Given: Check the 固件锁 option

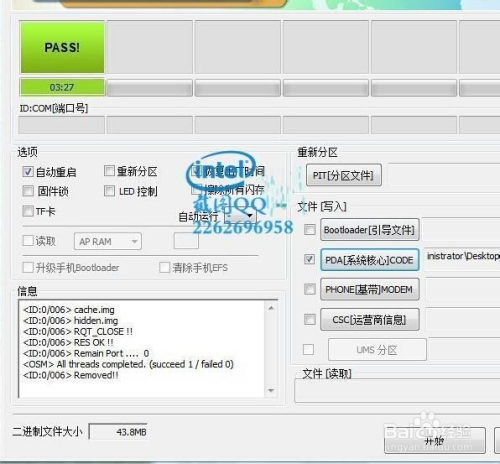Looking at the screenshot, I should click(x=28, y=191).
